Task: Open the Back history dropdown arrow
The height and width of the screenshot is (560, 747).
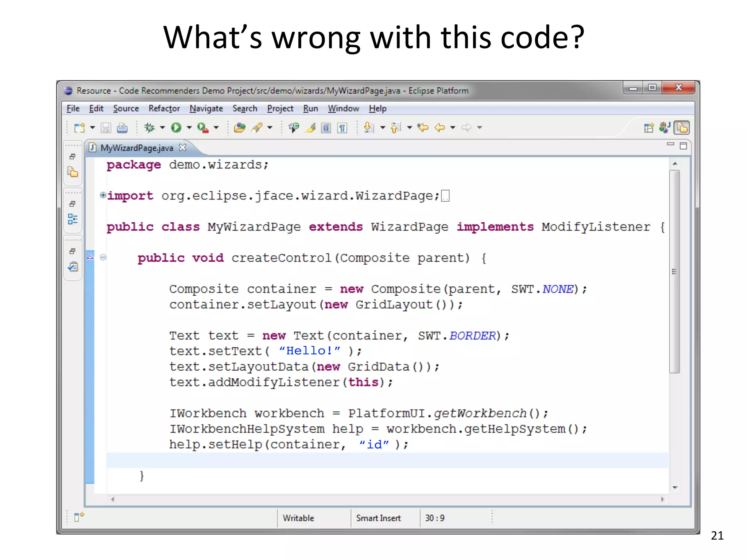Action: tap(453, 128)
